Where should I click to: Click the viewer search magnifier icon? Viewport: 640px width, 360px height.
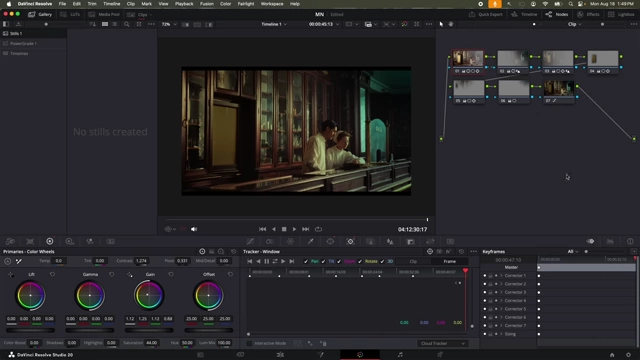(127, 24)
